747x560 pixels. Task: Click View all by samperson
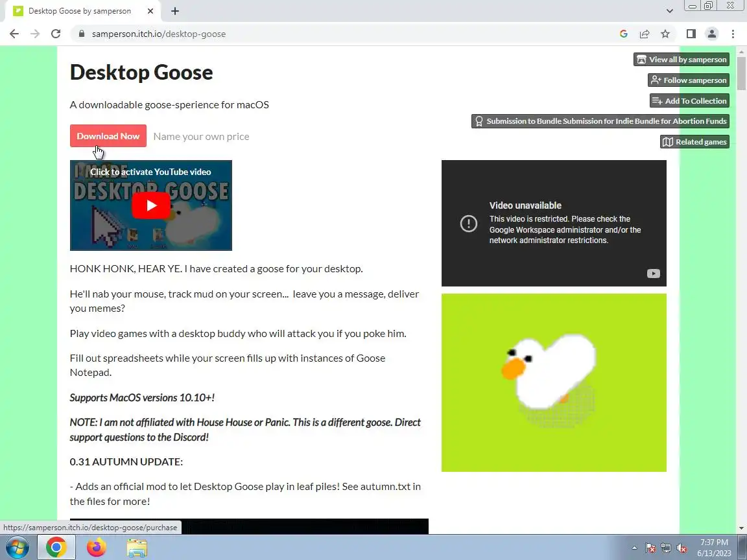pyautogui.click(x=682, y=60)
